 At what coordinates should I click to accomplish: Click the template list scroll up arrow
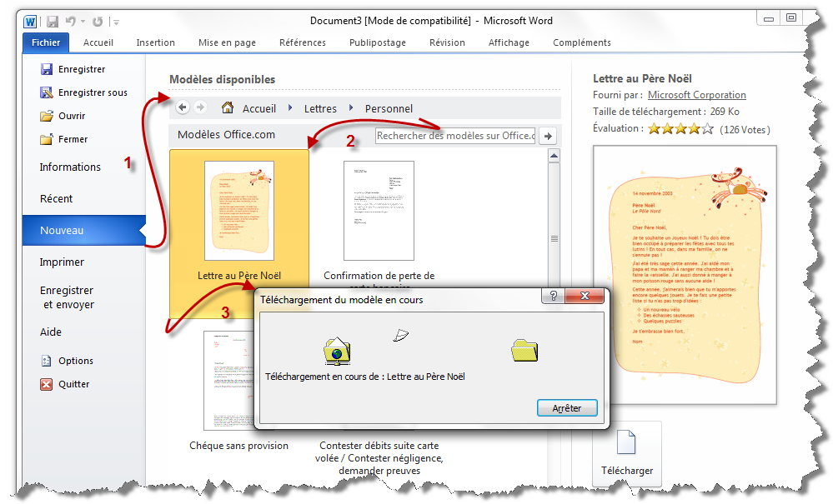click(554, 156)
